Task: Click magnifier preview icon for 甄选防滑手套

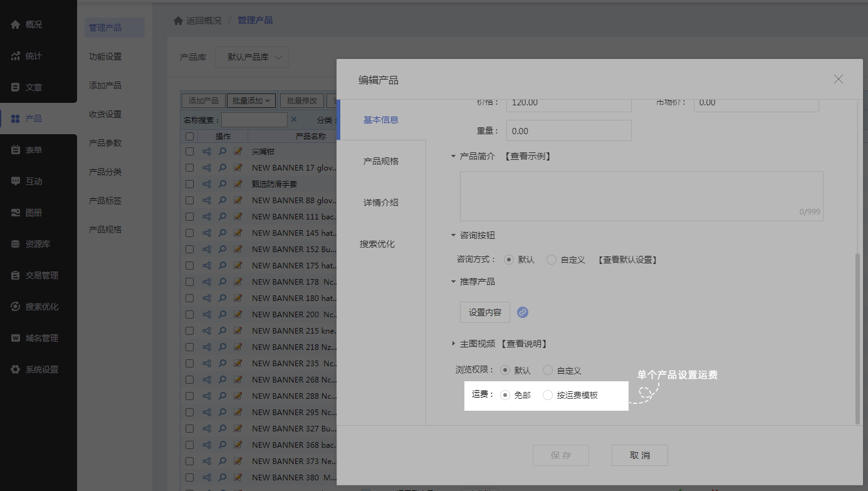Action: [222, 184]
